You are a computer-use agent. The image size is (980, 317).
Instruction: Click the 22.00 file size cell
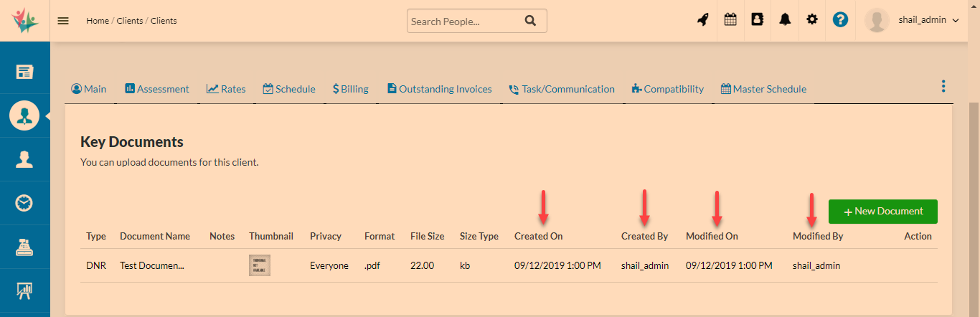(423, 265)
